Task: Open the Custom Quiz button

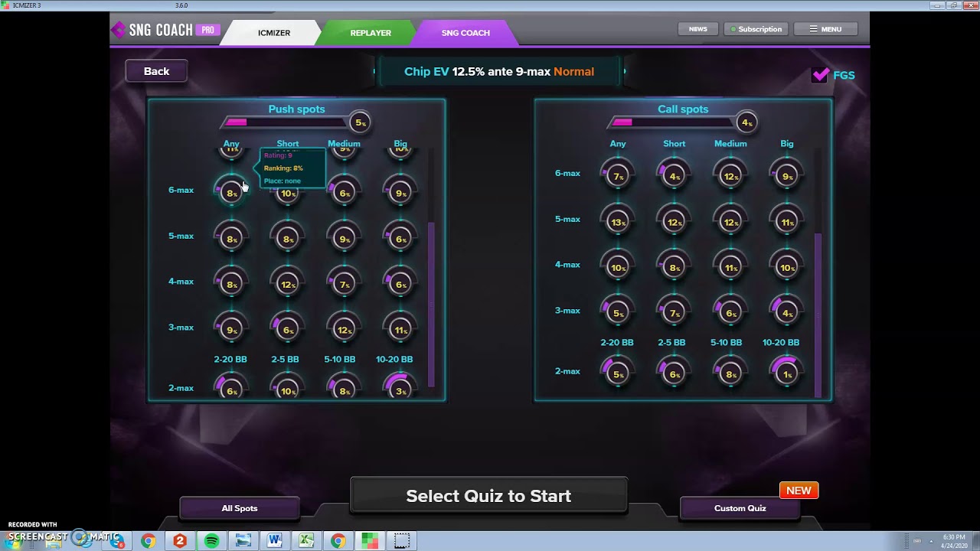Action: pyautogui.click(x=740, y=508)
